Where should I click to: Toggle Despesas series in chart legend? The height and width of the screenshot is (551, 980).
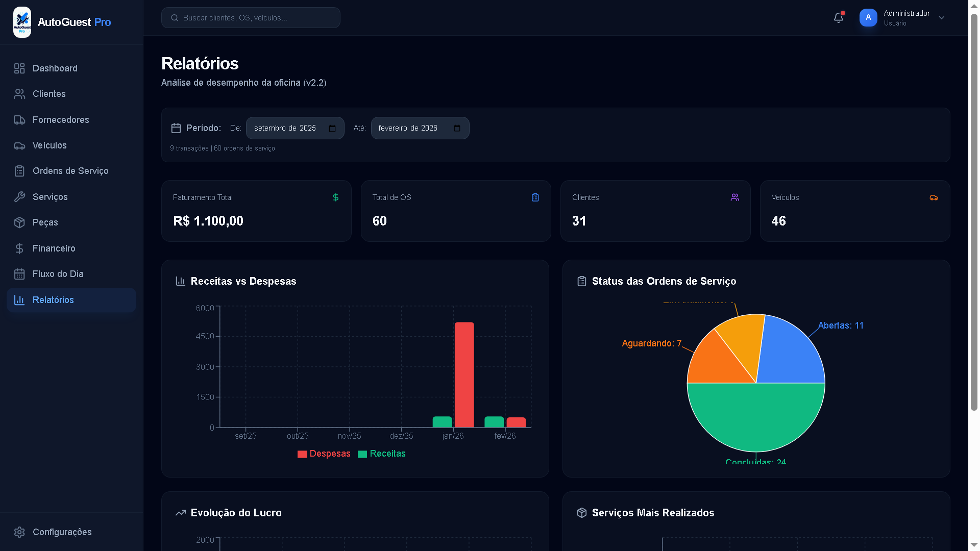click(x=324, y=454)
